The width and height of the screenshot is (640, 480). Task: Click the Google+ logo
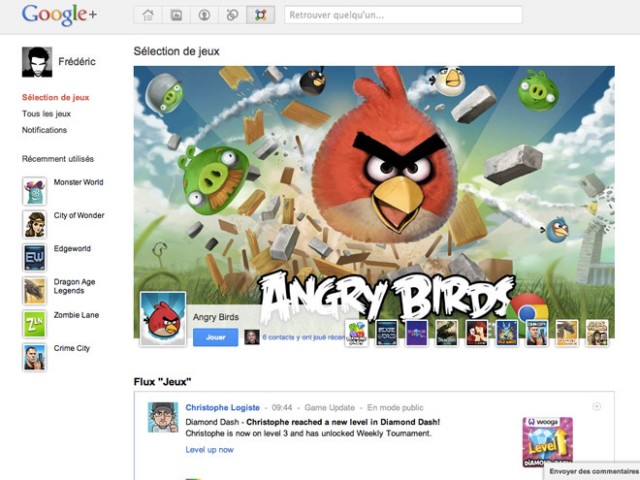[x=59, y=15]
